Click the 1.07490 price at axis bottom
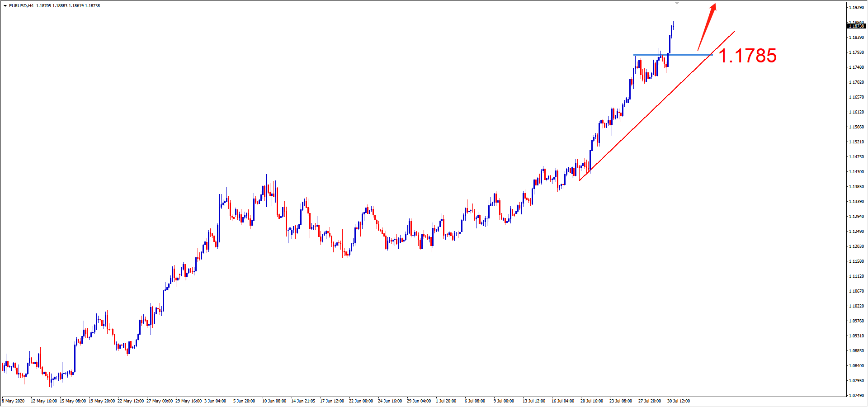Screen dimensions: 868x407 click(x=856, y=396)
